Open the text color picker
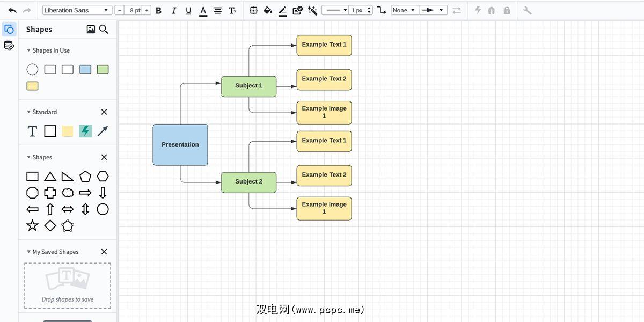Viewport: 644px width, 322px height. pos(203,11)
